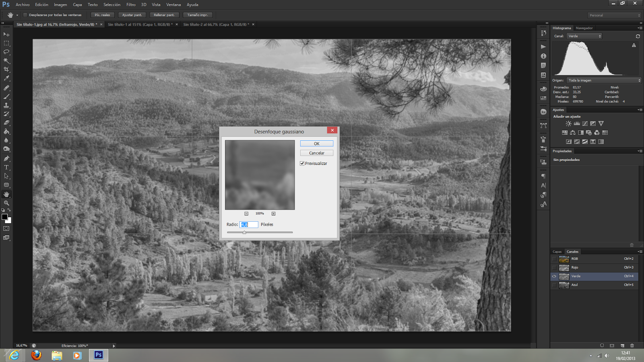Click the Radio value input field
The height and width of the screenshot is (362, 644).
coord(249,224)
